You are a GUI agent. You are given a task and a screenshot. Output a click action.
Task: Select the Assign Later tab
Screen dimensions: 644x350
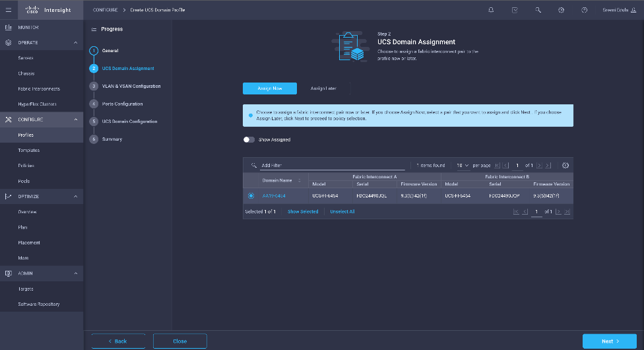323,88
